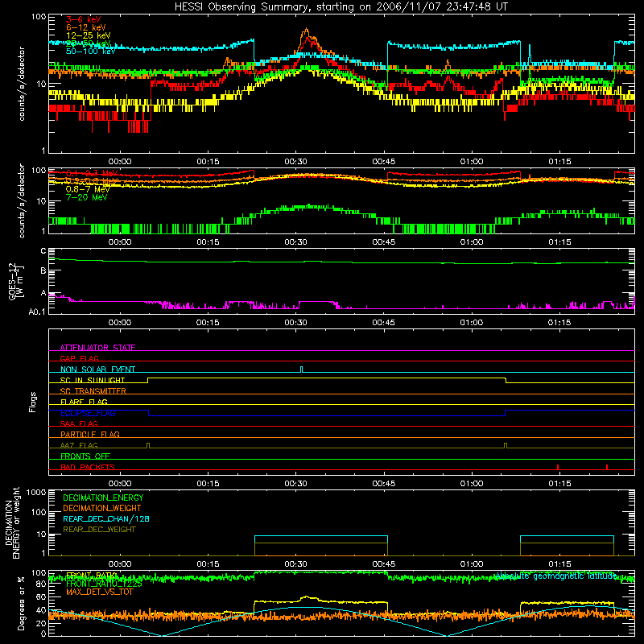Screen dimensions: 644x644
Task: Click the 1000 tick label on decimation axis
Action: coord(36,492)
